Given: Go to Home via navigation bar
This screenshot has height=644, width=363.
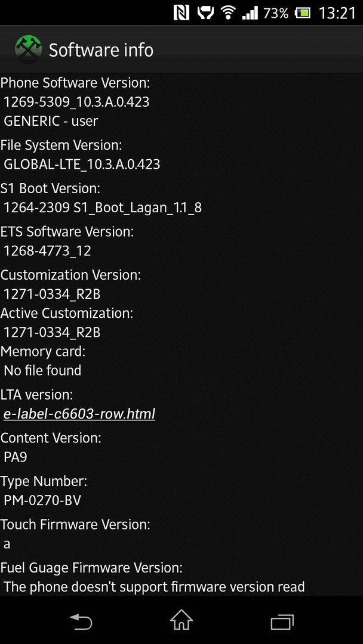Looking at the screenshot, I should coord(181,620).
